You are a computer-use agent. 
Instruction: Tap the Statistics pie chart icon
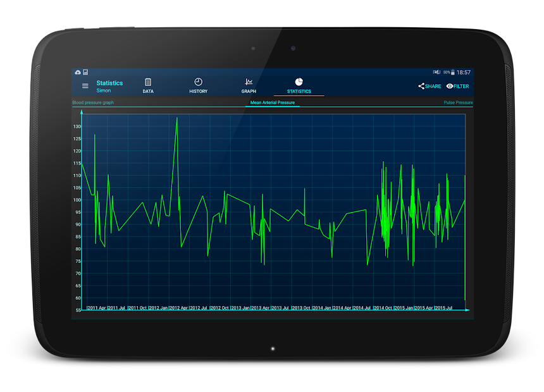(299, 82)
